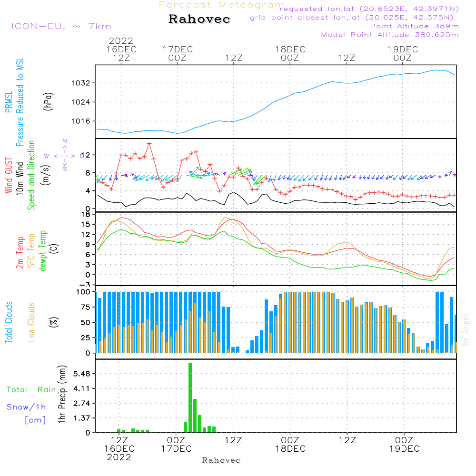
Task: Click the 'Speed and Direction' green label
Action: point(31,175)
